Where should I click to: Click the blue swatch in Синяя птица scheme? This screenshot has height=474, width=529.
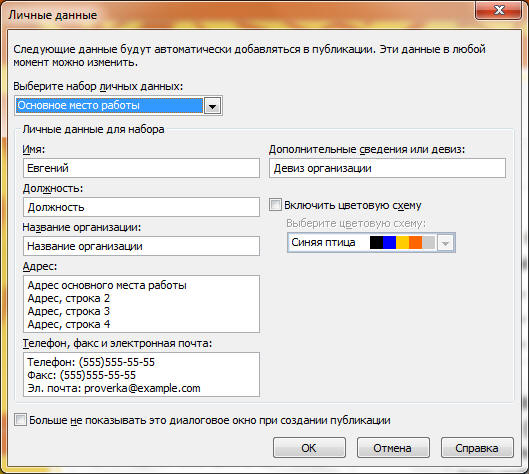[389, 243]
